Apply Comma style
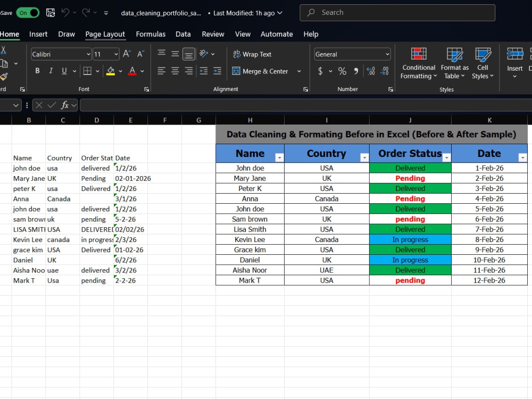Viewport: 532px width, 399px height. coord(356,71)
